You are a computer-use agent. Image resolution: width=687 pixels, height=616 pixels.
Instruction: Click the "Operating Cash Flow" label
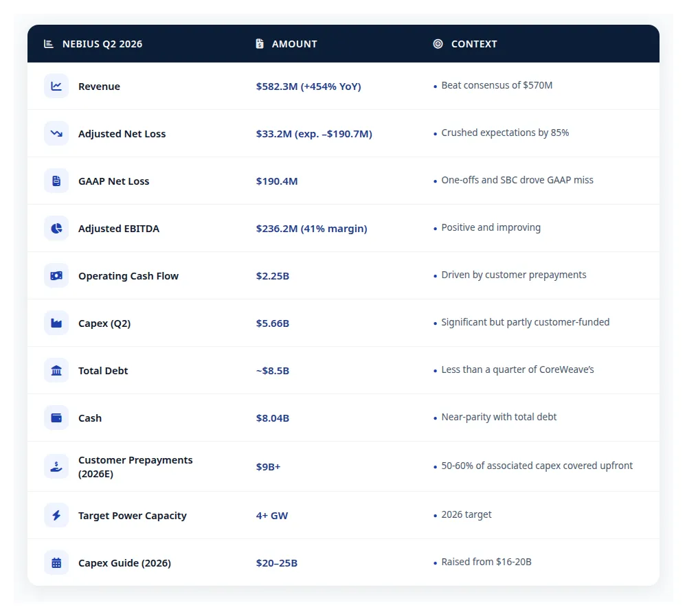coord(128,276)
